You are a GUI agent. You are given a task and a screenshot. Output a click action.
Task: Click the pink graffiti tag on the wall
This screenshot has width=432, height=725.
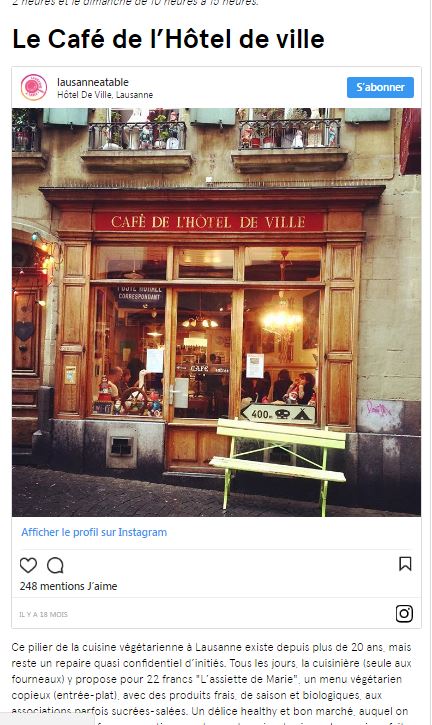(378, 408)
